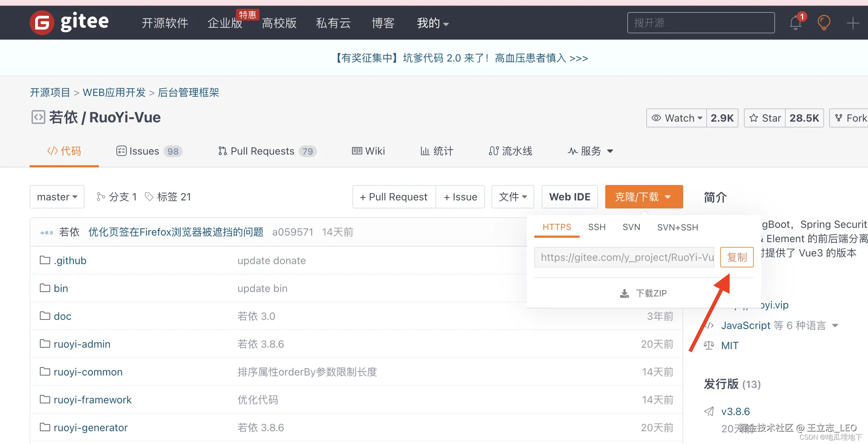Open the .github folder
The height and width of the screenshot is (444, 868).
coord(70,260)
